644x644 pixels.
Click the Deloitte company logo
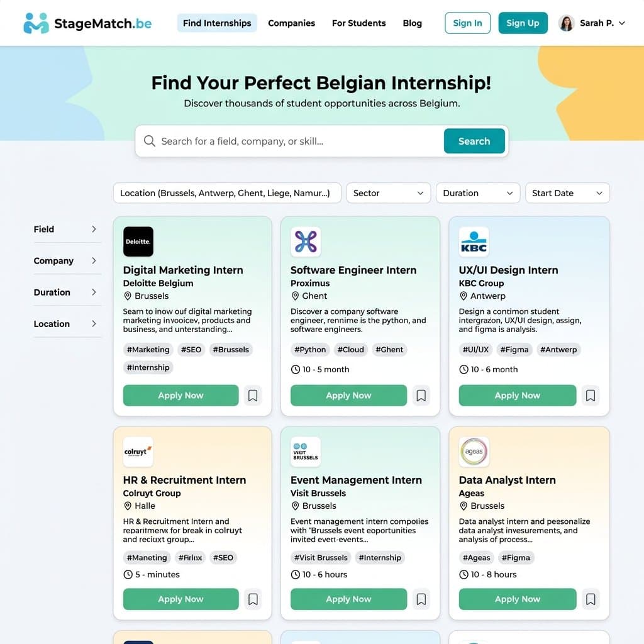[138, 241]
